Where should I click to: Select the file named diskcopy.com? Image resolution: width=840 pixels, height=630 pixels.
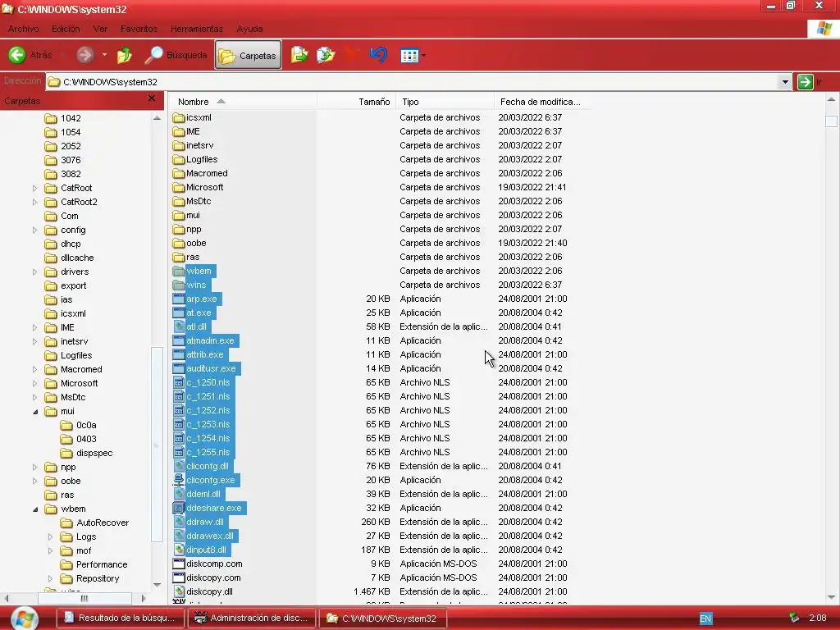pos(213,577)
